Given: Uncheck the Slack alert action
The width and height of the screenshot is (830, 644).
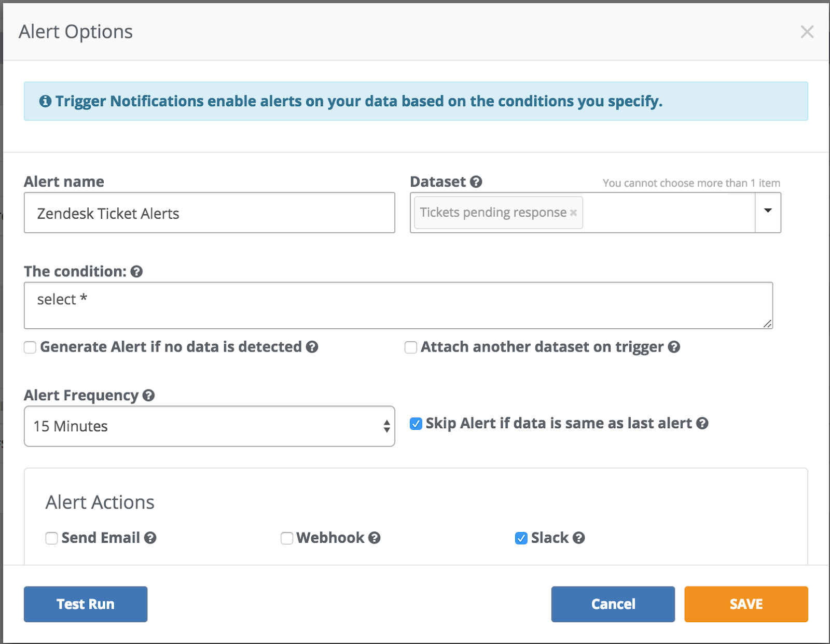Looking at the screenshot, I should [x=521, y=538].
